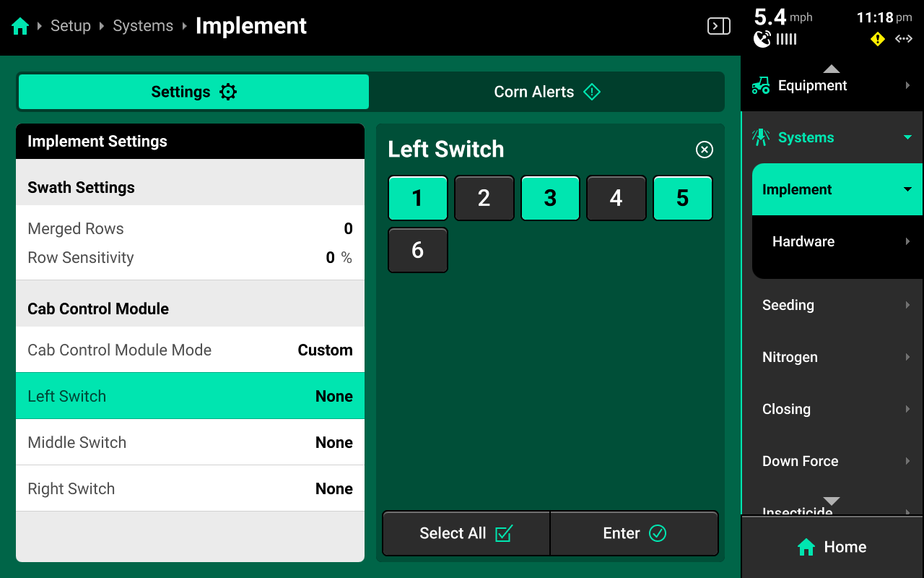The width and height of the screenshot is (924, 578).
Task: Select section 6 in Left Switch
Action: (x=418, y=250)
